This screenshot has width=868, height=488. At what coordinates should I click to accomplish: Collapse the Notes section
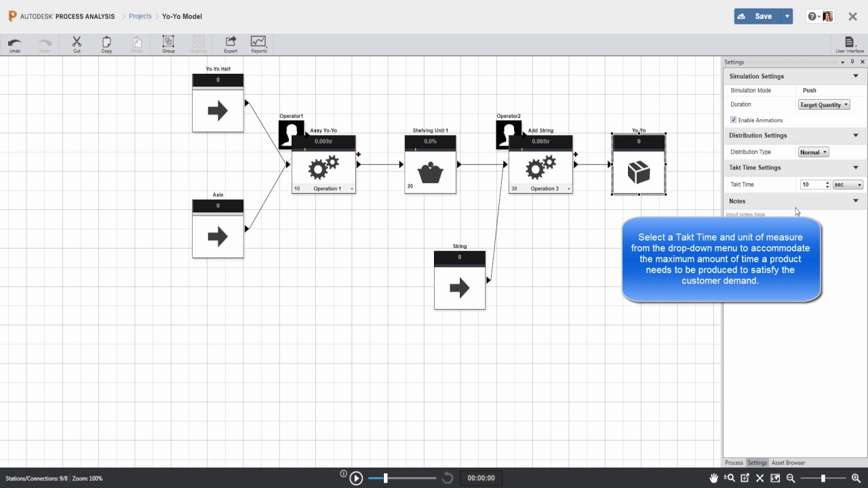[856, 201]
